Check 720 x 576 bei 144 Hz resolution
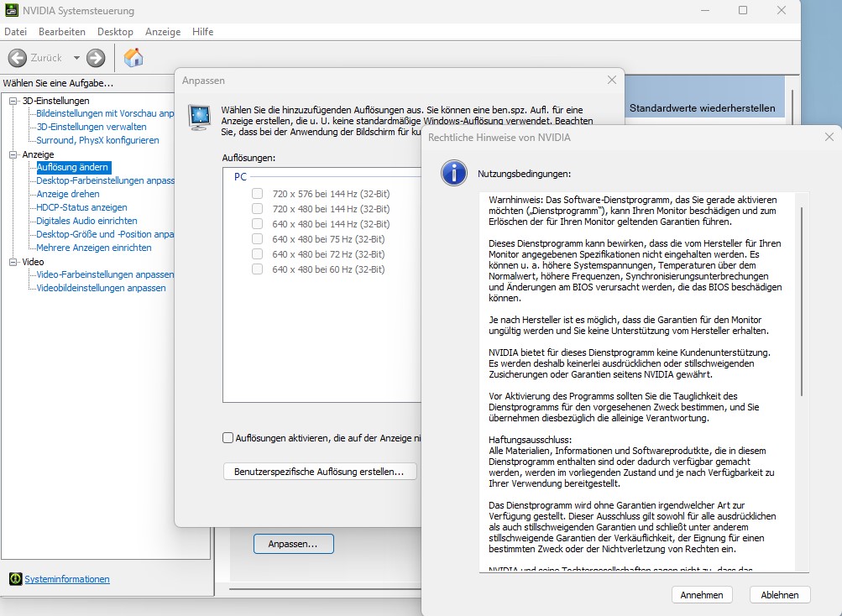 click(257, 193)
